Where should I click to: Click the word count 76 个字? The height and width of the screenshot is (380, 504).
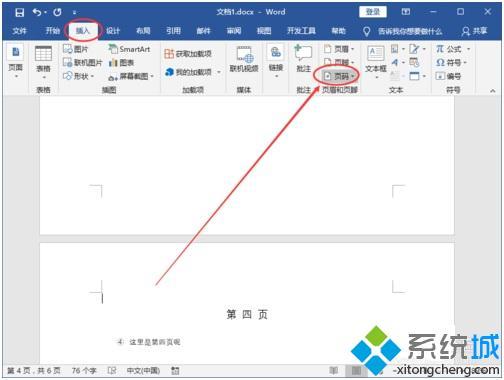84,370
